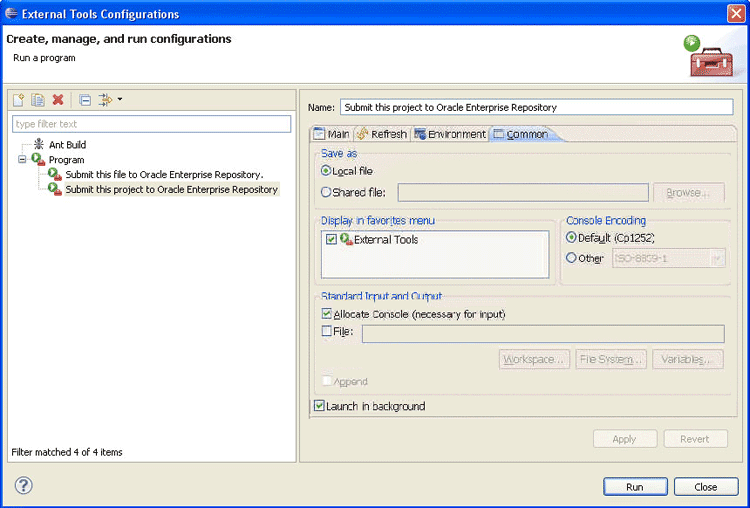Enable the File output checkbox

point(327,331)
